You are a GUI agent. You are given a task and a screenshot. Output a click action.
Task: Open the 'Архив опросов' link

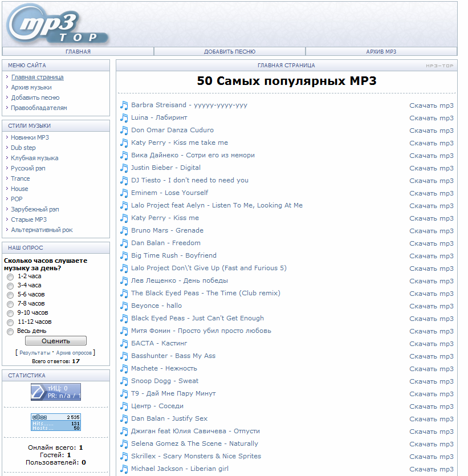pos(74,353)
